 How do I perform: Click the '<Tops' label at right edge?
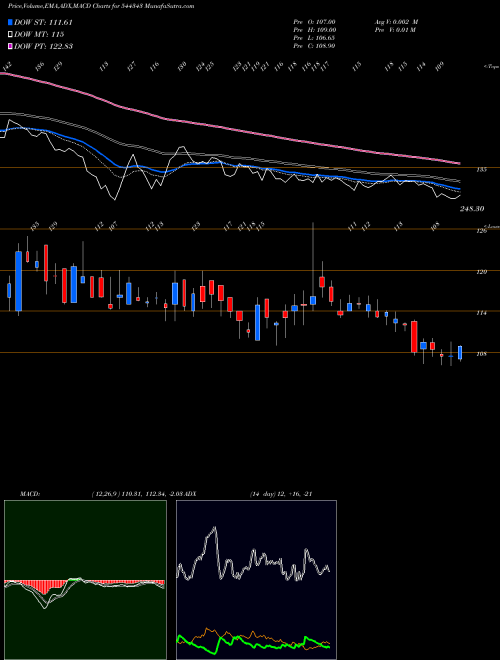point(491,66)
